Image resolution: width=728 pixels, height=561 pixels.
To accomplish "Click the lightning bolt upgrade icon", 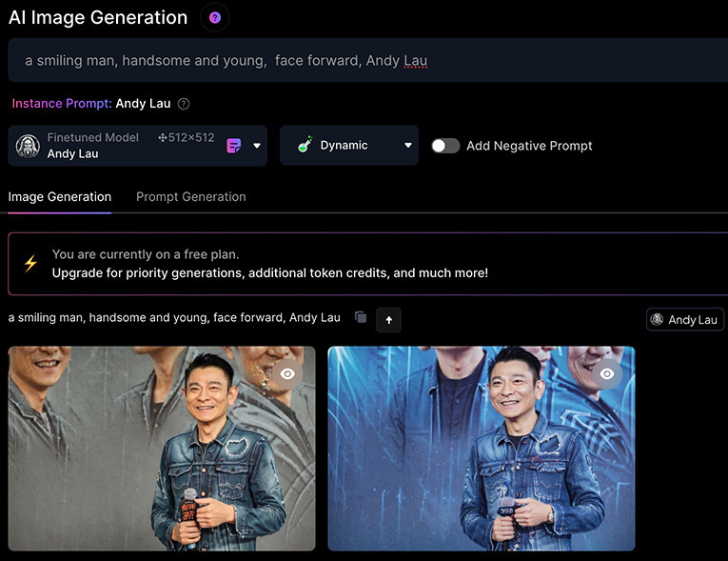I will pos(30,263).
